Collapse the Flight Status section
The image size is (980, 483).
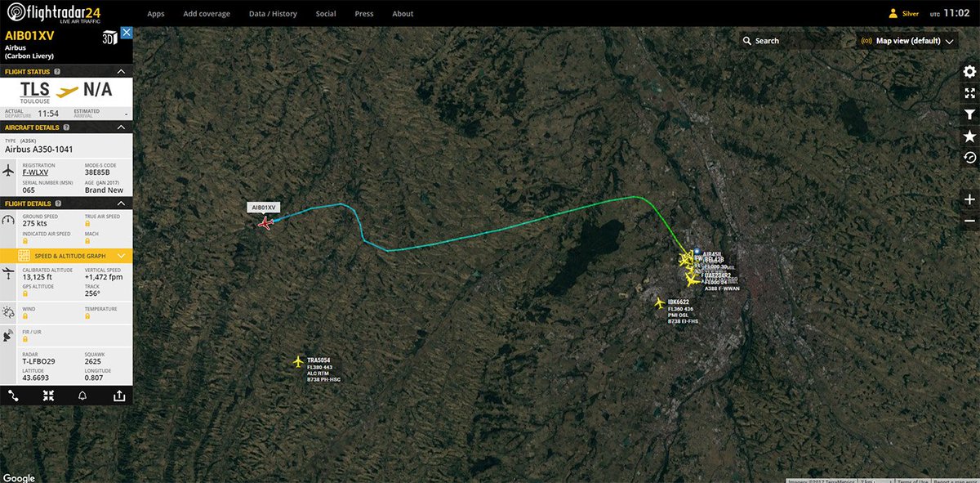(122, 72)
